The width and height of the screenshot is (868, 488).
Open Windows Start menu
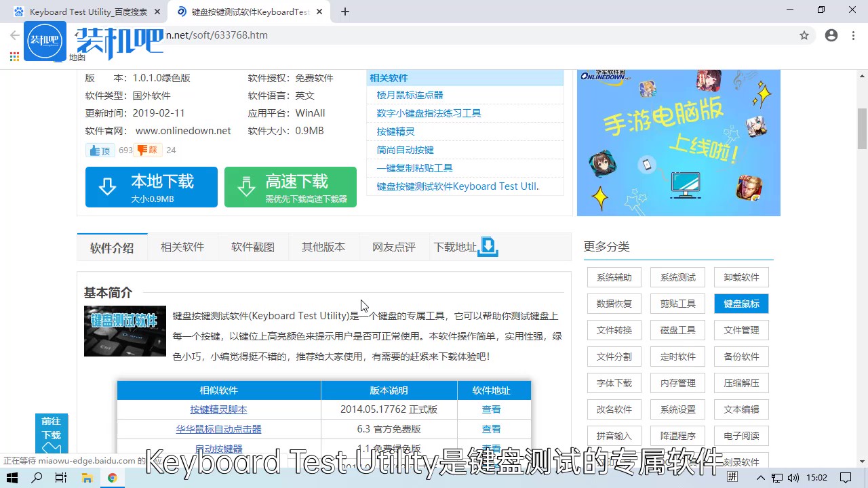(x=13, y=478)
